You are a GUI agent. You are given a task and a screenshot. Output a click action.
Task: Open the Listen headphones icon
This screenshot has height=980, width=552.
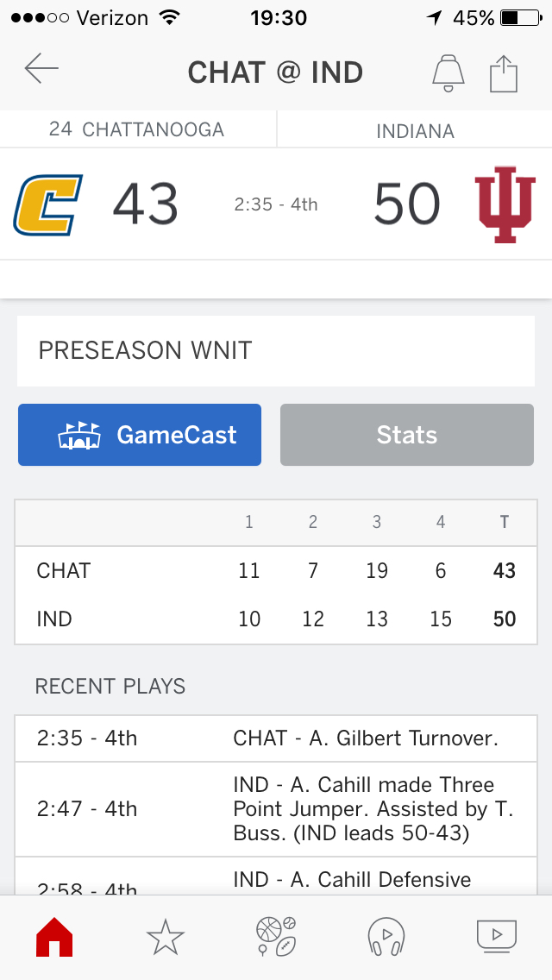386,936
